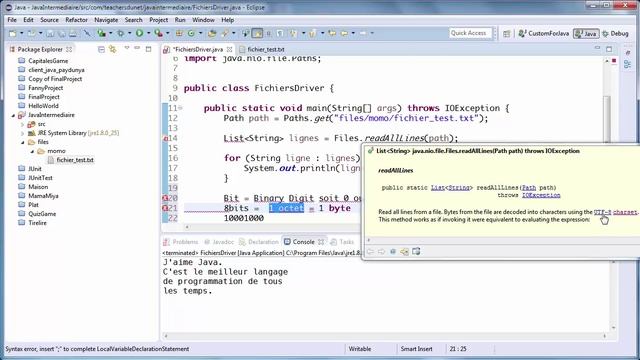Viewport: 640px width, 360px height.
Task: Toggle Mark Occurrences in toolbar
Action: tap(257, 33)
